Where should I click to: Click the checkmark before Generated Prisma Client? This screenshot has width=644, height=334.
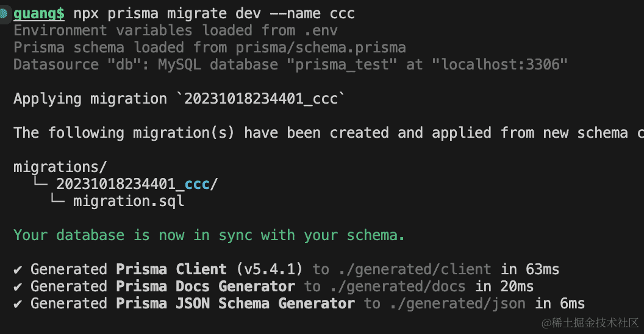(x=18, y=269)
